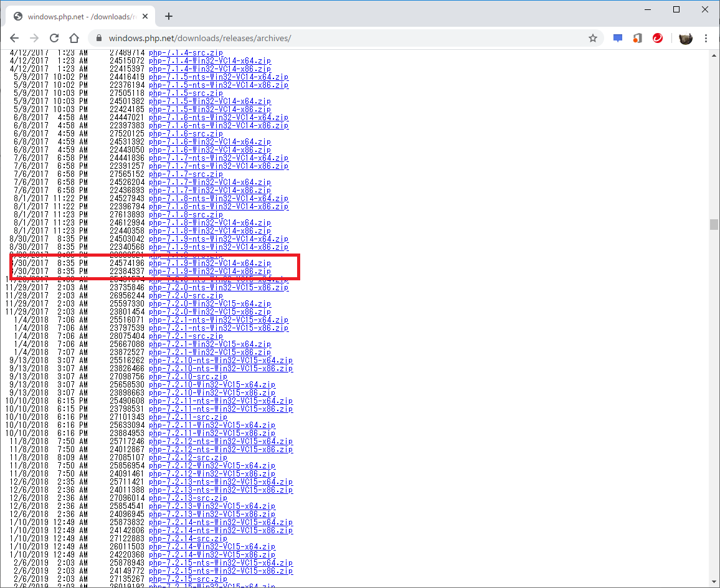Download php-7.1.9-nts-Win32-VC14-x64.zip
This screenshot has width=720, height=588.
click(219, 239)
